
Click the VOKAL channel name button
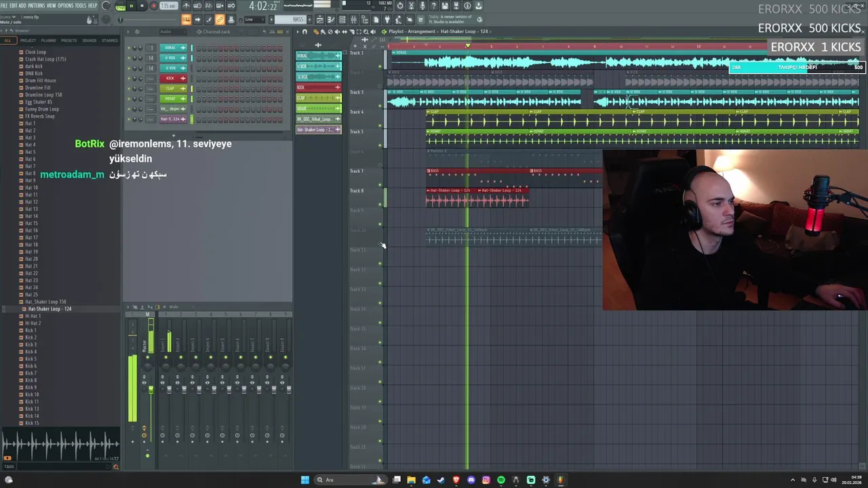174,47
